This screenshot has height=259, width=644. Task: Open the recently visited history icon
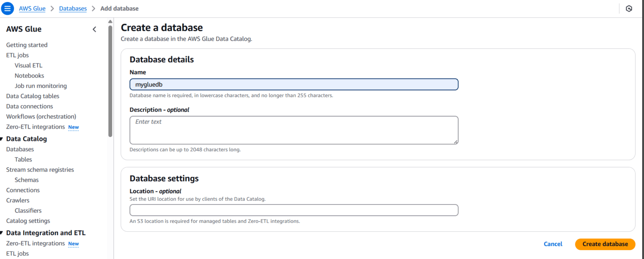click(629, 8)
